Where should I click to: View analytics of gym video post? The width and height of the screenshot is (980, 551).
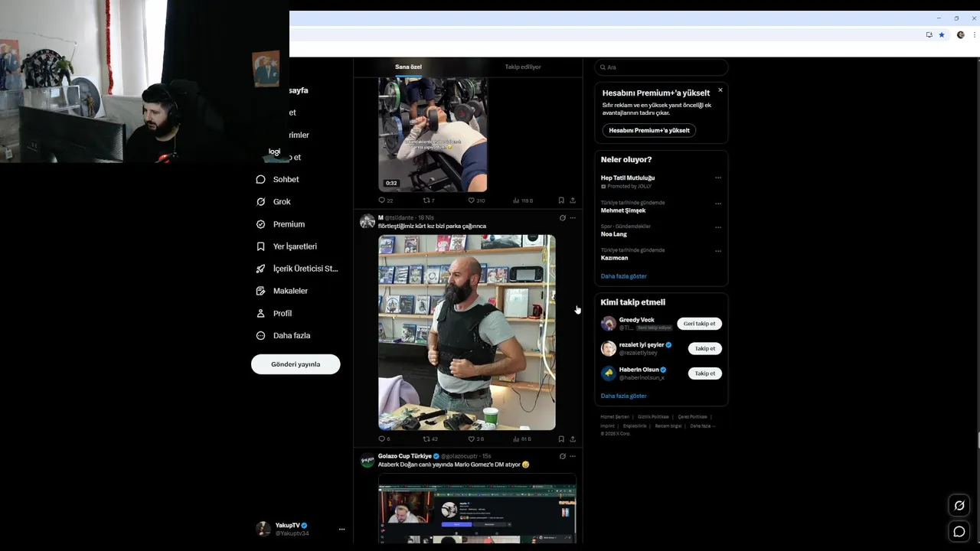pyautogui.click(x=522, y=201)
